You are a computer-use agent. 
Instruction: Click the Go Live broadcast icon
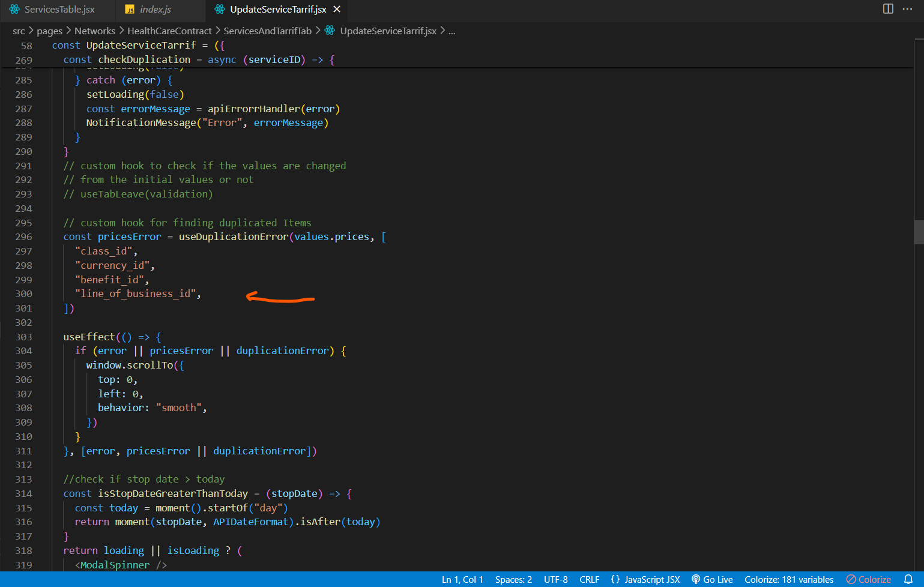click(x=696, y=579)
